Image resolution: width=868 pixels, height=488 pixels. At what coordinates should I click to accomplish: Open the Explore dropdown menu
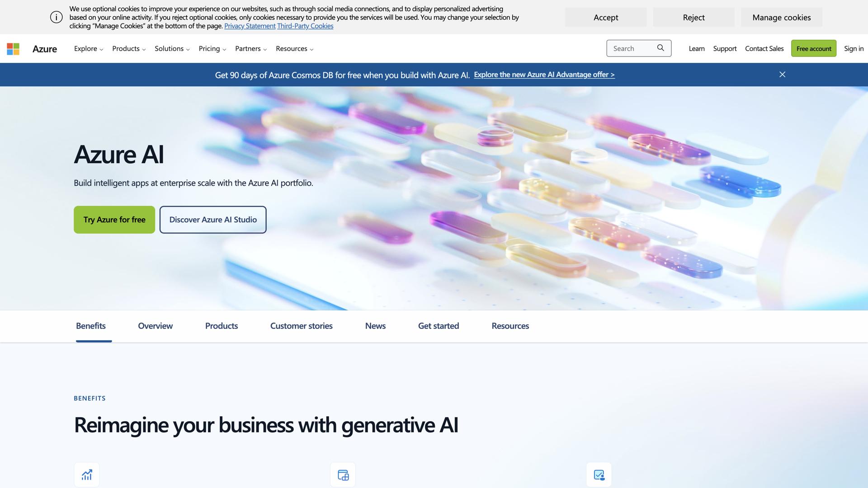point(88,48)
